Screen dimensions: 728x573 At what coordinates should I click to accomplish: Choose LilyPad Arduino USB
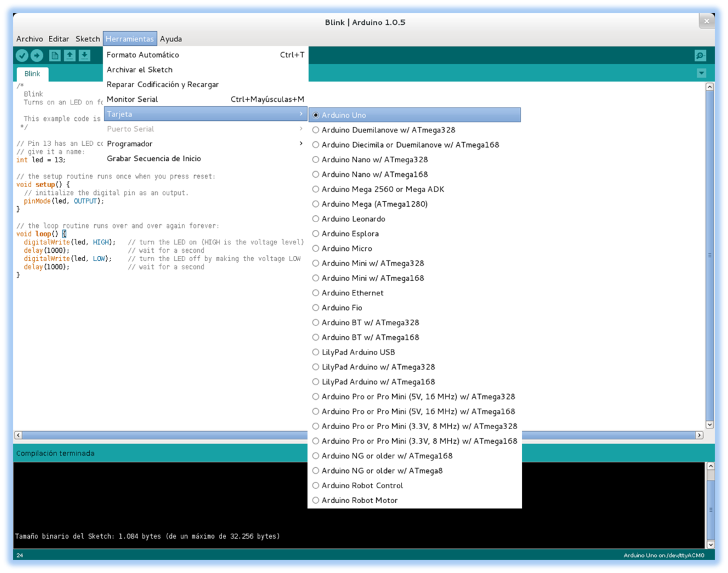point(415,353)
